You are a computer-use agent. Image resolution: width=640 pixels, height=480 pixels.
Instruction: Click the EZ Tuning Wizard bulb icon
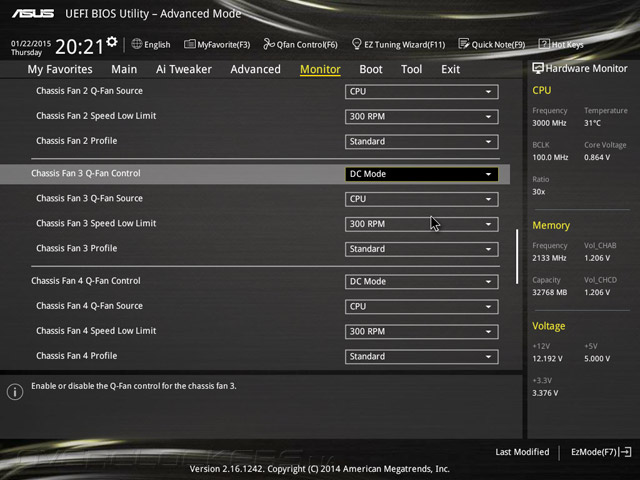click(x=356, y=44)
